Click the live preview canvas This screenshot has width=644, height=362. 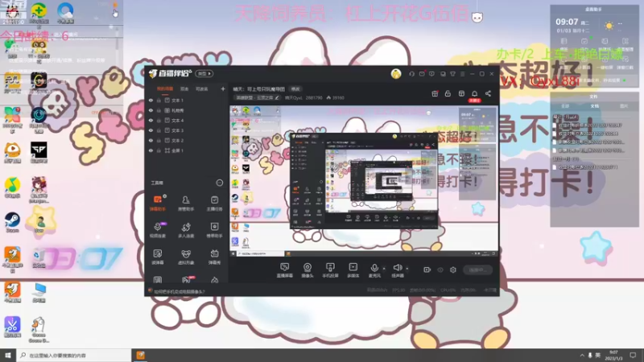364,180
